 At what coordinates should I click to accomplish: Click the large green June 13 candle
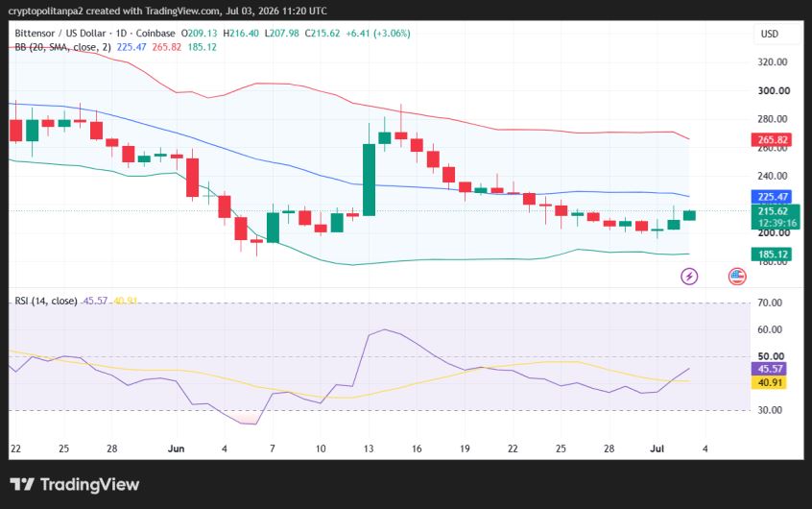click(369, 180)
